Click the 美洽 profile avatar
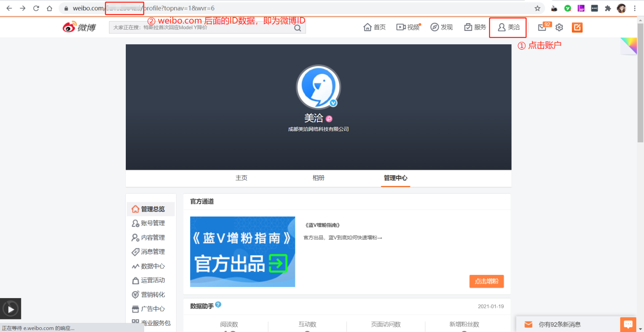Screen dimensions: 644x332 [318, 87]
